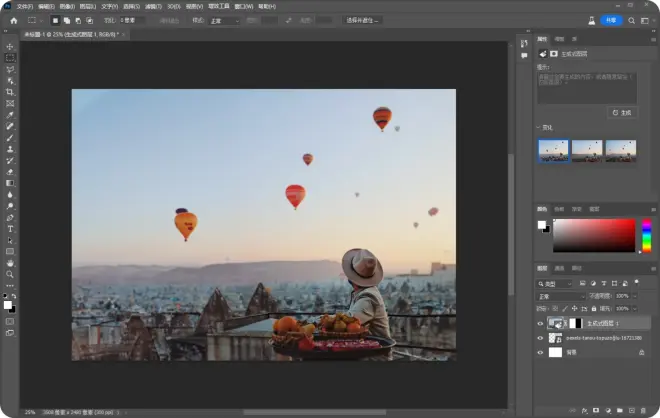The height and width of the screenshot is (418, 660).
Task: Open the fill 100% dropdown arrow
Action: click(635, 309)
